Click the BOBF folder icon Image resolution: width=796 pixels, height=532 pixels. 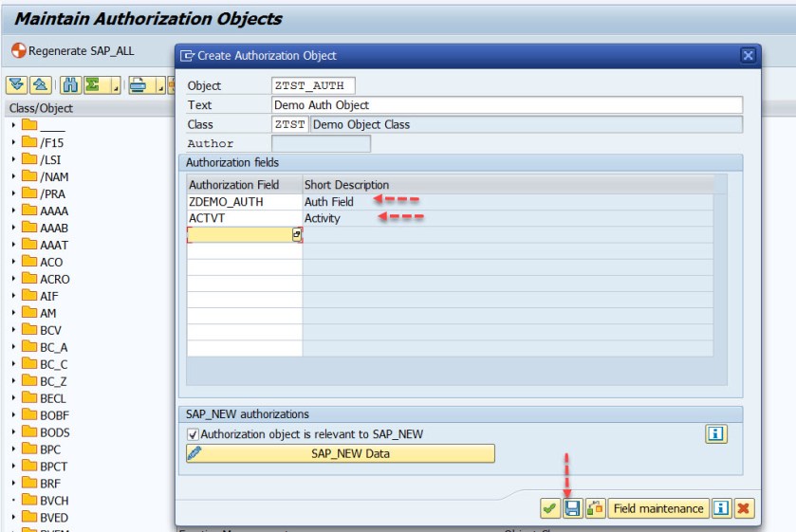[x=29, y=414]
